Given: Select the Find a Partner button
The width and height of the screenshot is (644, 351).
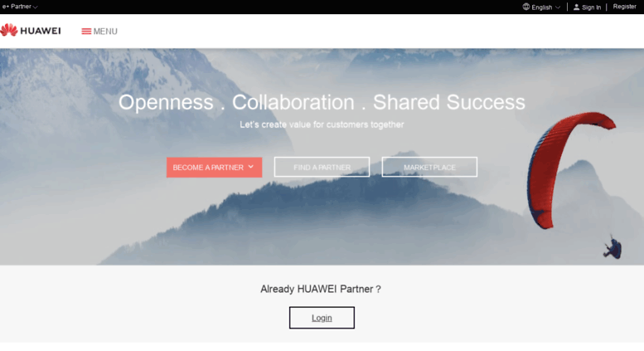Looking at the screenshot, I should tap(322, 167).
